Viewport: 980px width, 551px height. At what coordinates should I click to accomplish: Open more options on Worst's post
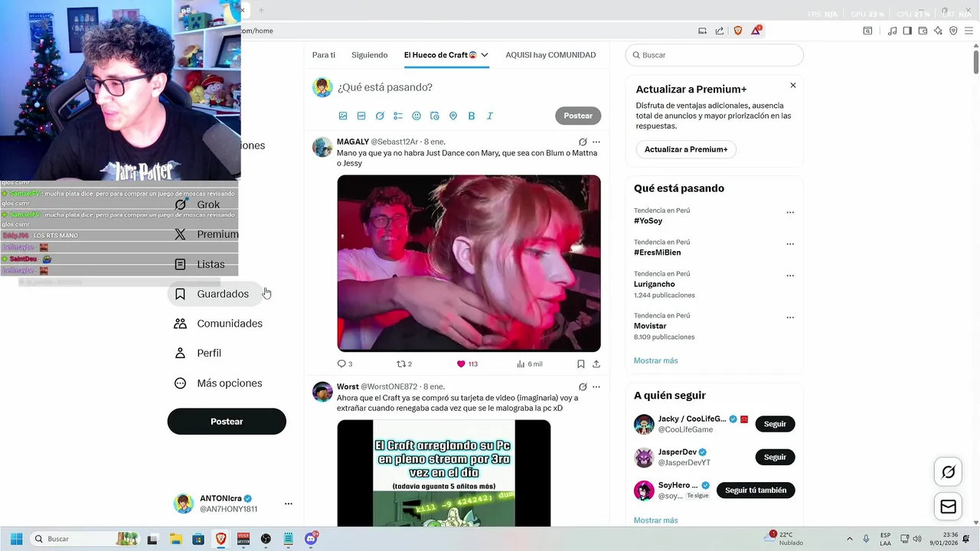(x=596, y=386)
